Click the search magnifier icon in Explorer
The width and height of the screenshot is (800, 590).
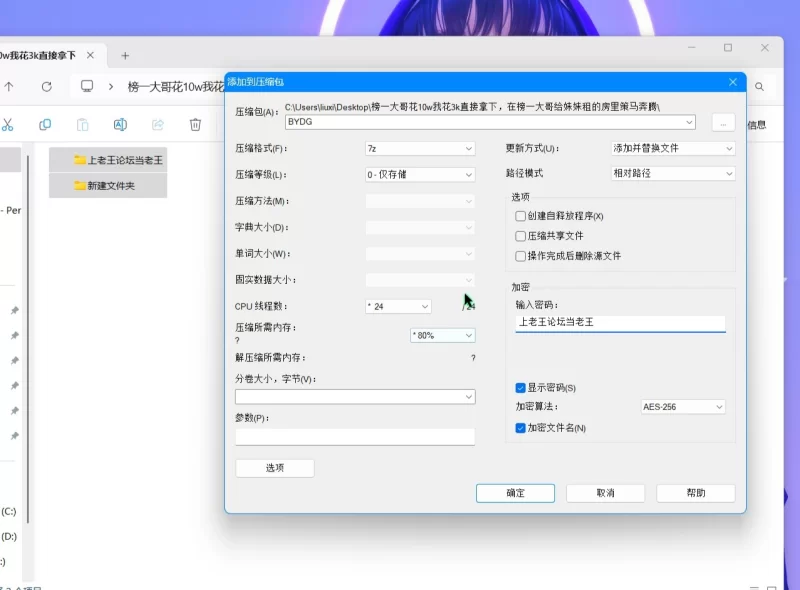759,87
